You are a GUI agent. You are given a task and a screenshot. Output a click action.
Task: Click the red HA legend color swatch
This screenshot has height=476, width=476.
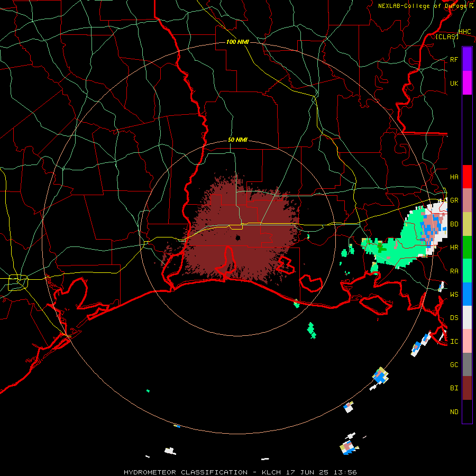[x=467, y=177]
